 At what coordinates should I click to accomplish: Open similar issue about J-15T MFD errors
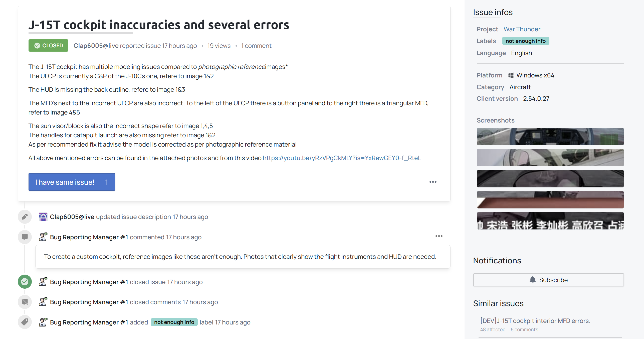535,321
